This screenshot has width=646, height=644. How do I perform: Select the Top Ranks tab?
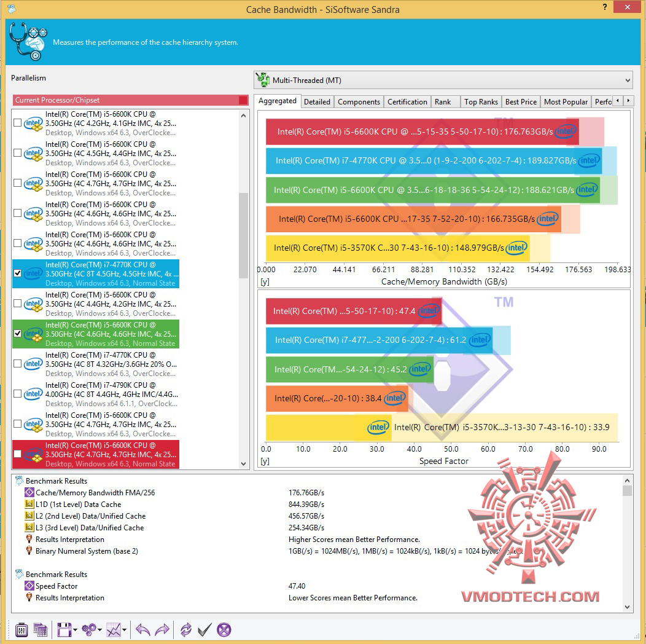(481, 102)
